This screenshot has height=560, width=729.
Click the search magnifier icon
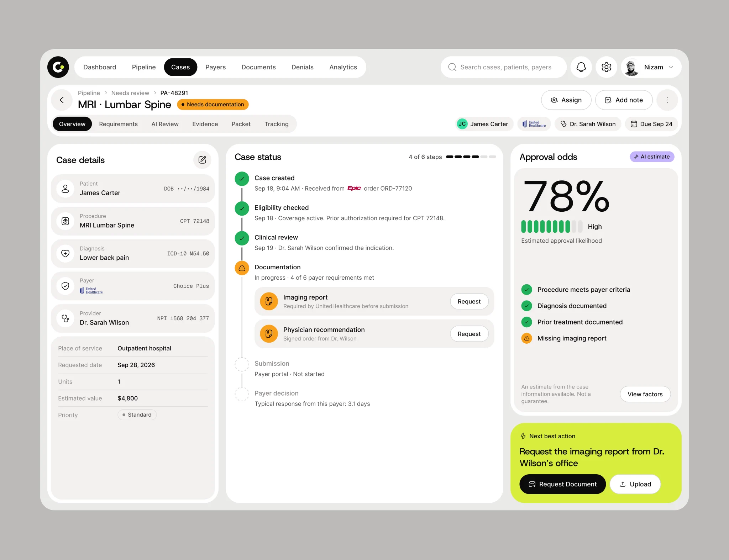click(452, 67)
